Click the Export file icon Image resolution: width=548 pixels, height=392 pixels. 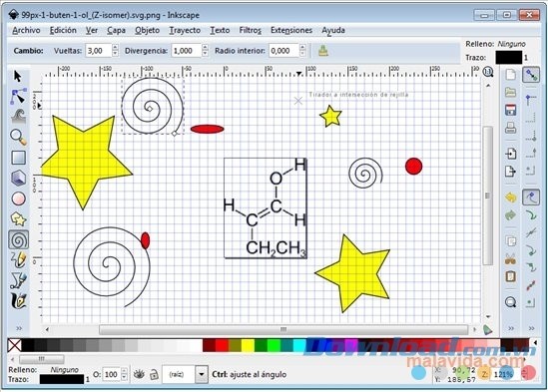(511, 172)
